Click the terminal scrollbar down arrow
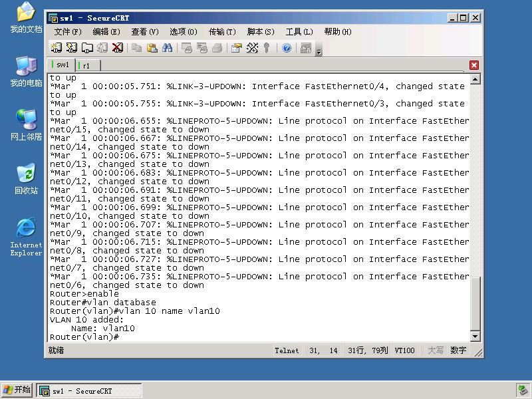532x399 pixels. (475, 336)
